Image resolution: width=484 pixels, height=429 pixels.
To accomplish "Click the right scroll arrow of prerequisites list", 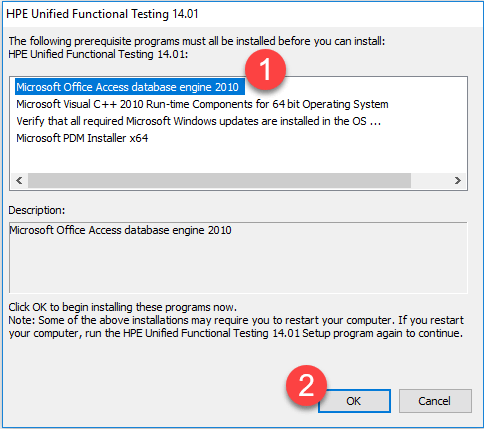I will click(458, 181).
